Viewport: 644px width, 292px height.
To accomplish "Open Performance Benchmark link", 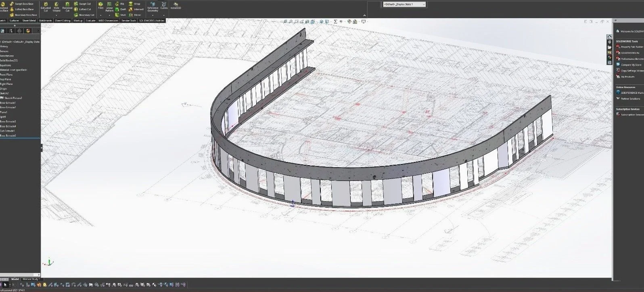I will click(x=630, y=59).
